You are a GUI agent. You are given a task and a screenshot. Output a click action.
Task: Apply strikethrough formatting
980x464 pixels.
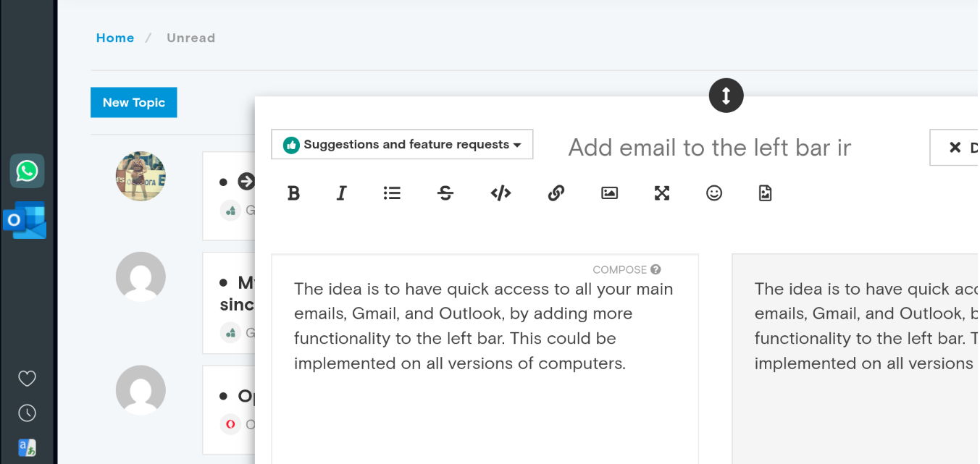click(445, 193)
